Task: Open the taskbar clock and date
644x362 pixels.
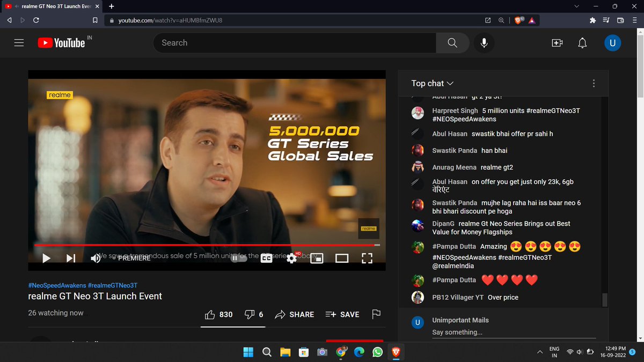Action: [614, 352]
